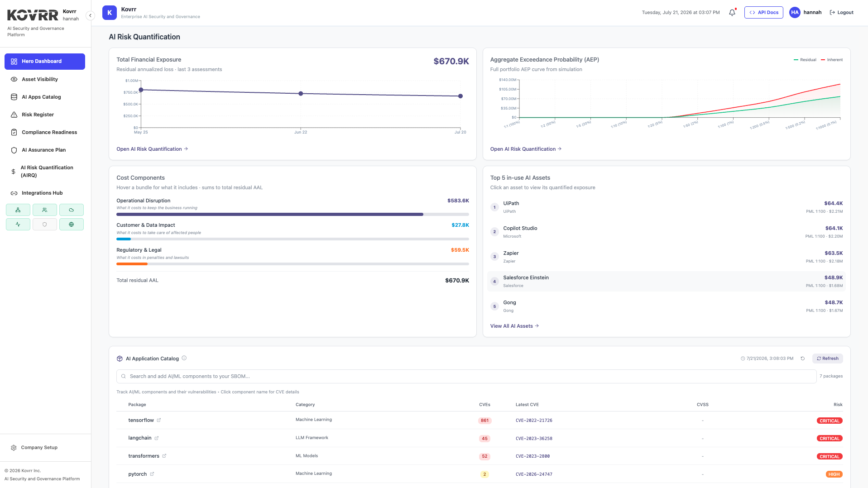Select the UiPath asset row
The image size is (868, 488).
click(667, 207)
